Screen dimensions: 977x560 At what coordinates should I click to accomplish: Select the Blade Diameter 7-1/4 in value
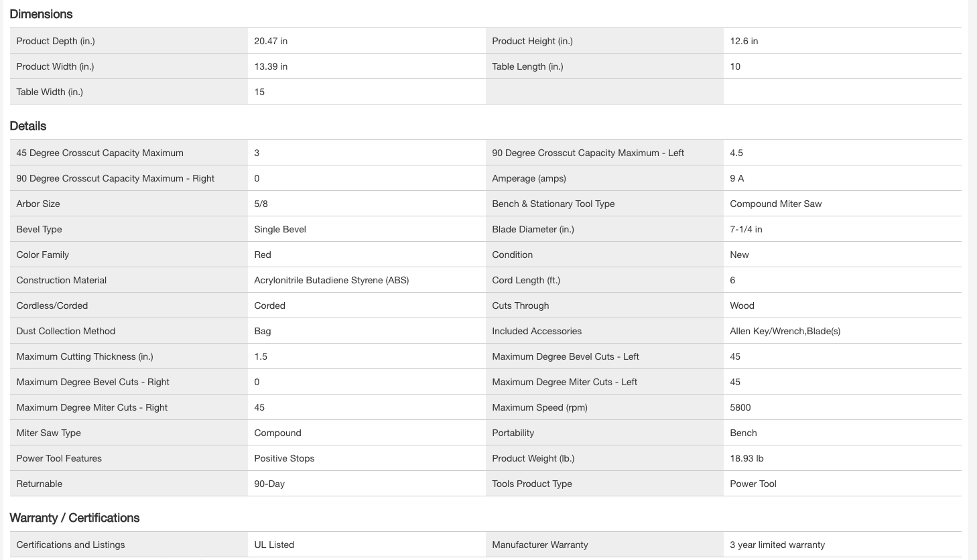[746, 229]
